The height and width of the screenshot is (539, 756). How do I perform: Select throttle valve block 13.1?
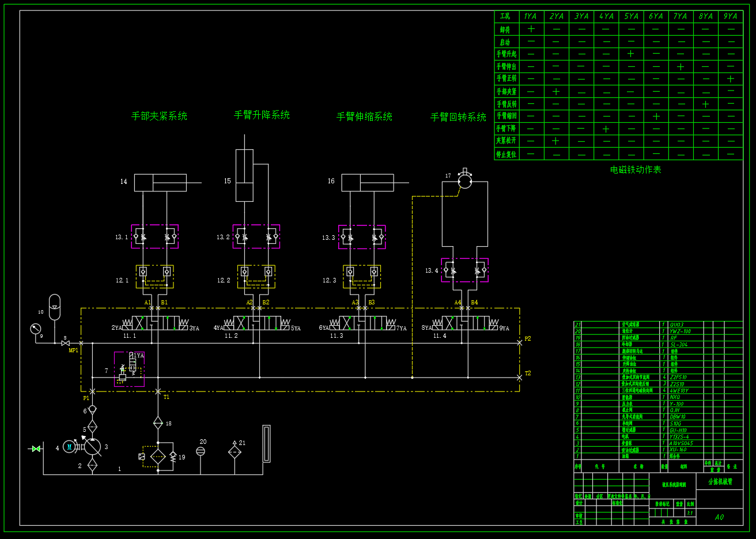[154, 236]
